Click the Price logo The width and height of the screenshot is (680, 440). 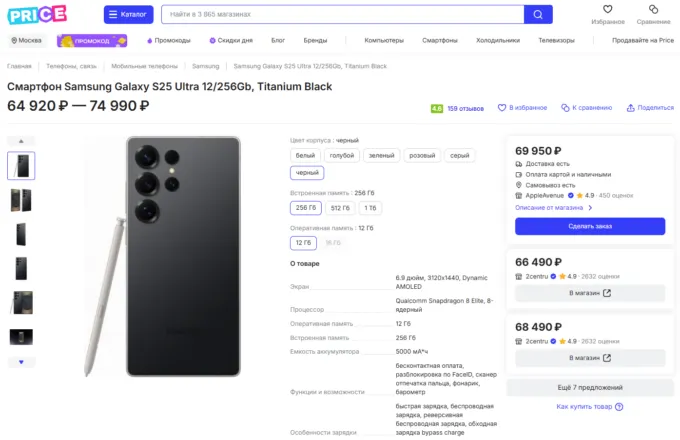(37, 15)
